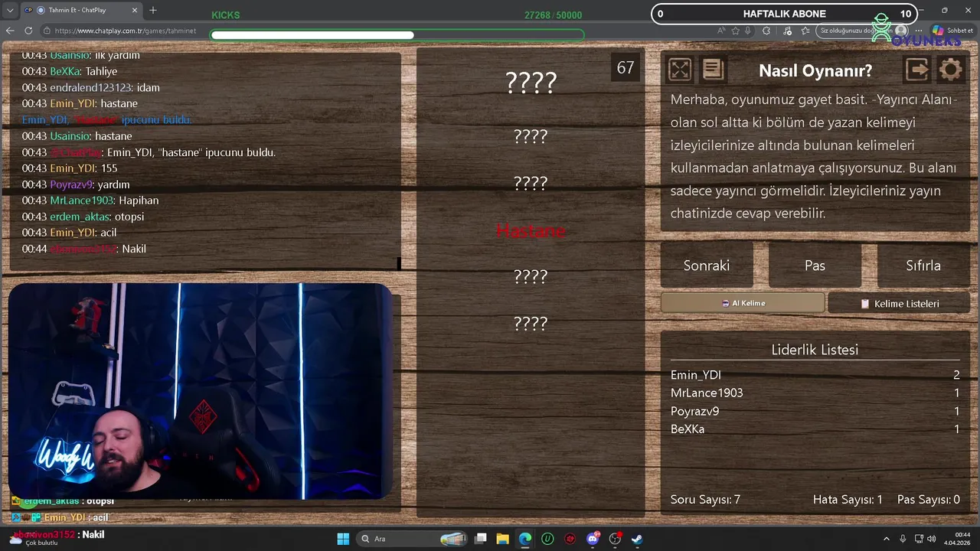The image size is (980, 551).
Task: Close the Tahmin Et - ChatPlay tab
Action: pos(135,10)
